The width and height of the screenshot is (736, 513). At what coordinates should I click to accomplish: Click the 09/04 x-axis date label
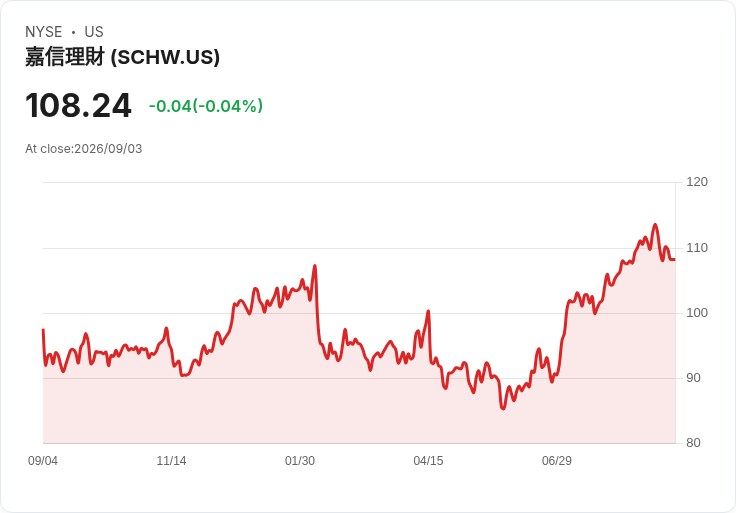point(43,461)
